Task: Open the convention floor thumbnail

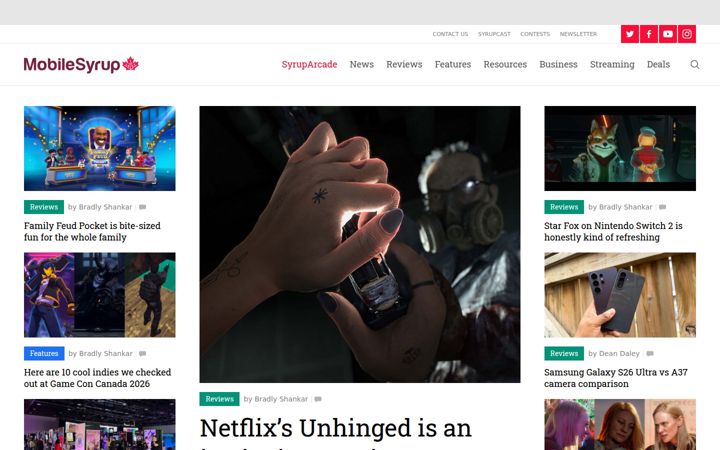Action: (100, 424)
